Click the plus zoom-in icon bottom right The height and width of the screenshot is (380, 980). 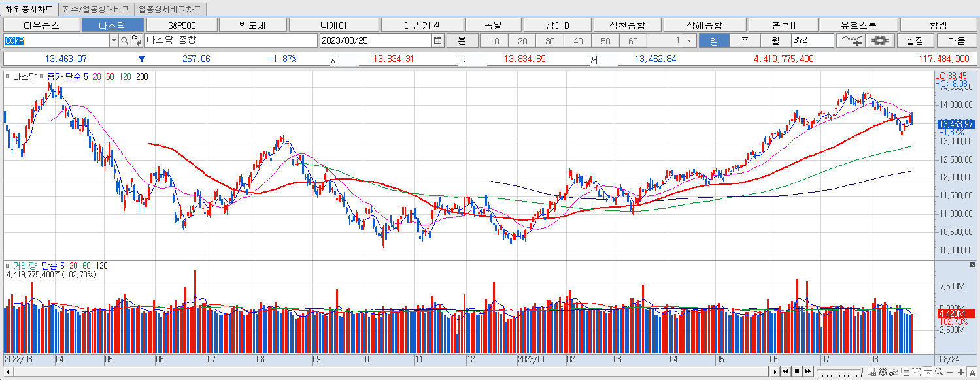[961, 373]
